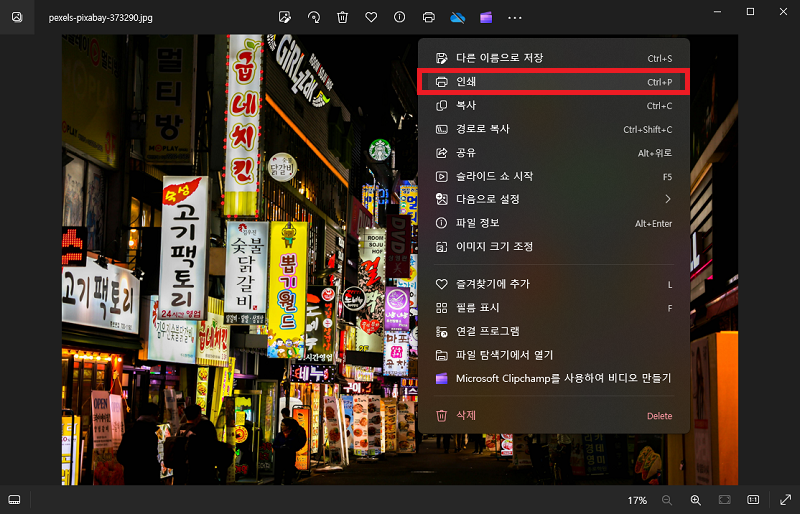Show actual size with the 1:1 icon

(753, 500)
